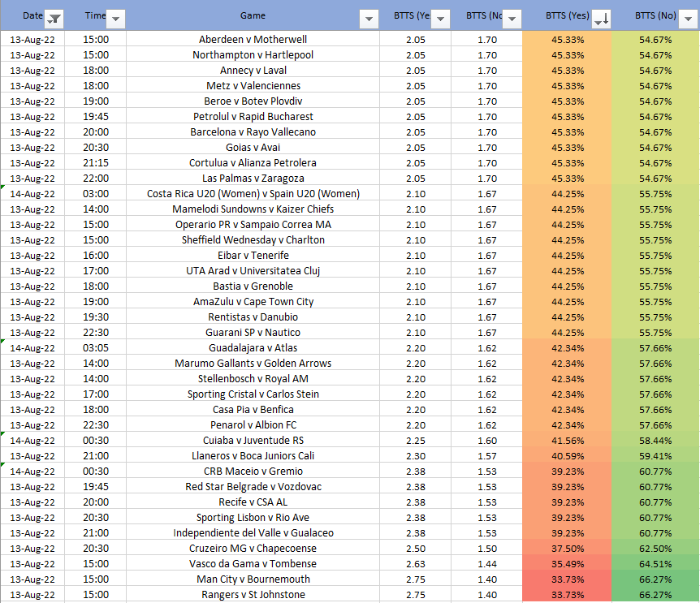Image resolution: width=700 pixels, height=603 pixels.
Task: Select the Annecy v Laval cell
Action: [253, 71]
